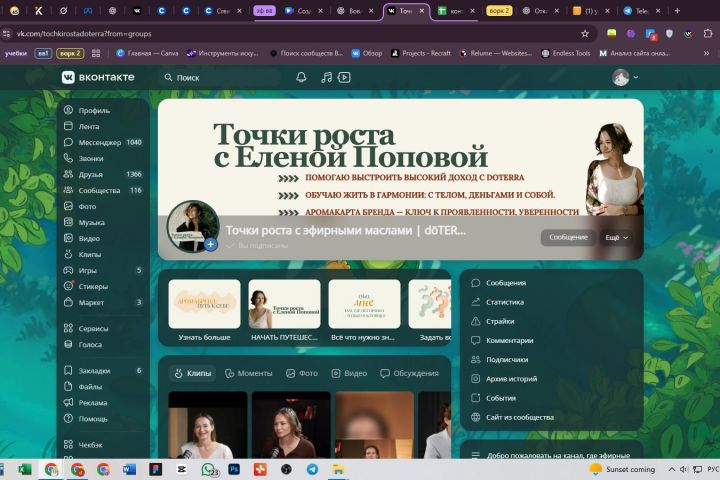Switch to Клипы tab
Viewport: 720px width, 480px height.
point(193,373)
